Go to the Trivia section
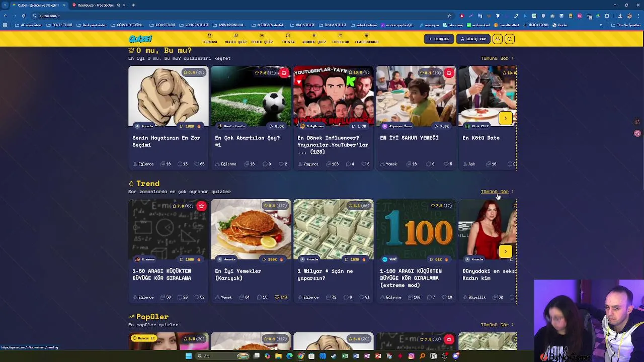The height and width of the screenshot is (362, 644). pos(288,39)
